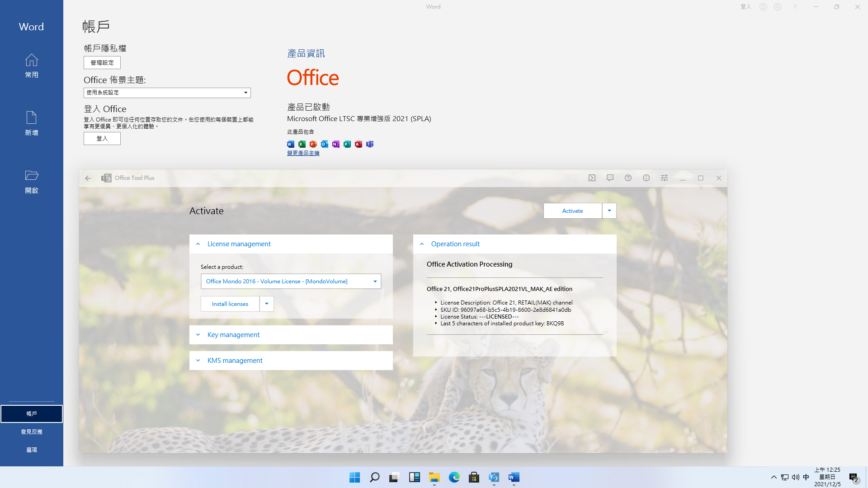The width and height of the screenshot is (868, 488).
Task: Open the Widgets panel on taskbar
Action: point(415,477)
